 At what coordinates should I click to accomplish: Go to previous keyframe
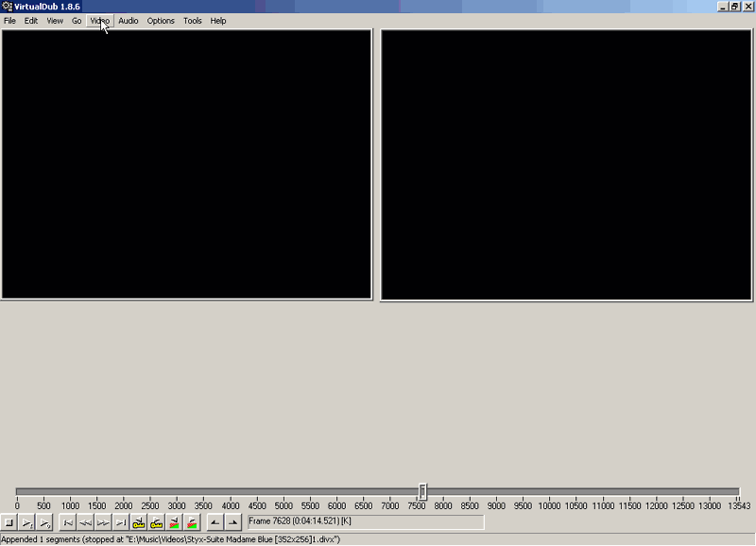[x=139, y=522]
